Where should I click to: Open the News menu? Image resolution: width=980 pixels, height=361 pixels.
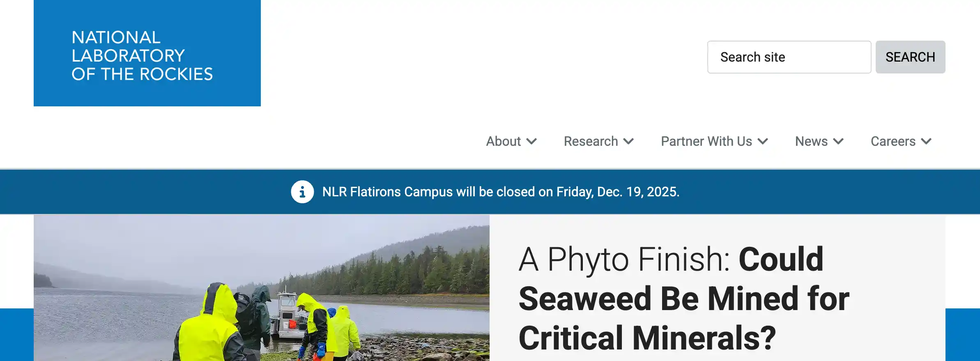[811, 142]
